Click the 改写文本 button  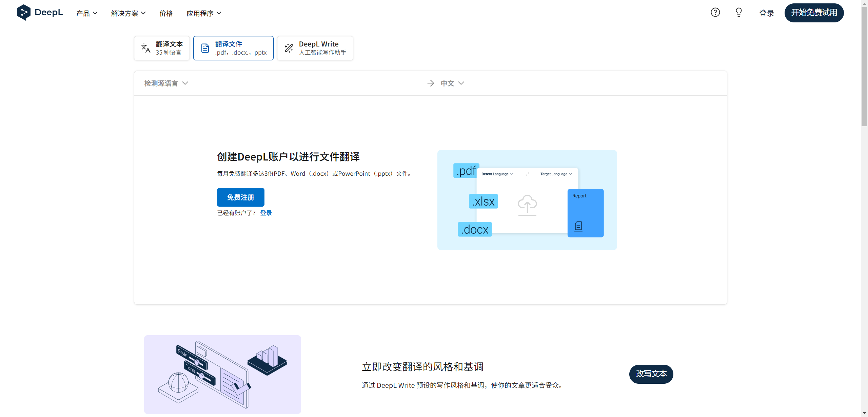[651, 374]
